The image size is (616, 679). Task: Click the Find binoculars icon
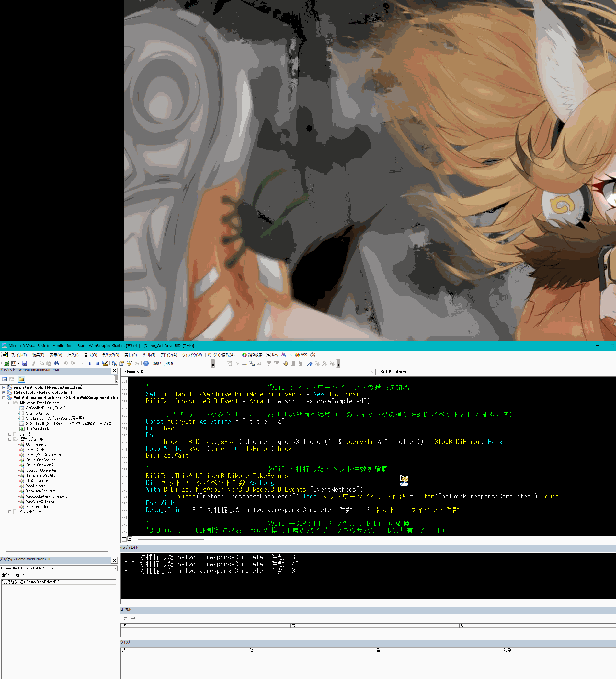(56, 363)
